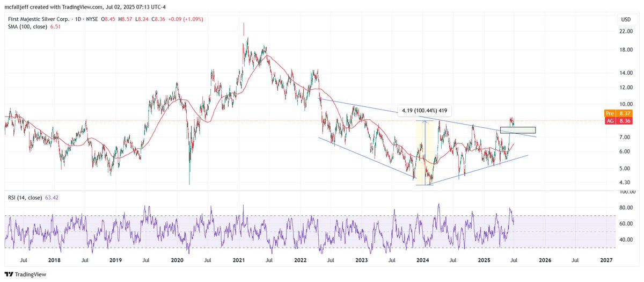Screen dimensions: 644x282
Task: Click the TradingView logo at chart bottom
Action: 25,274
